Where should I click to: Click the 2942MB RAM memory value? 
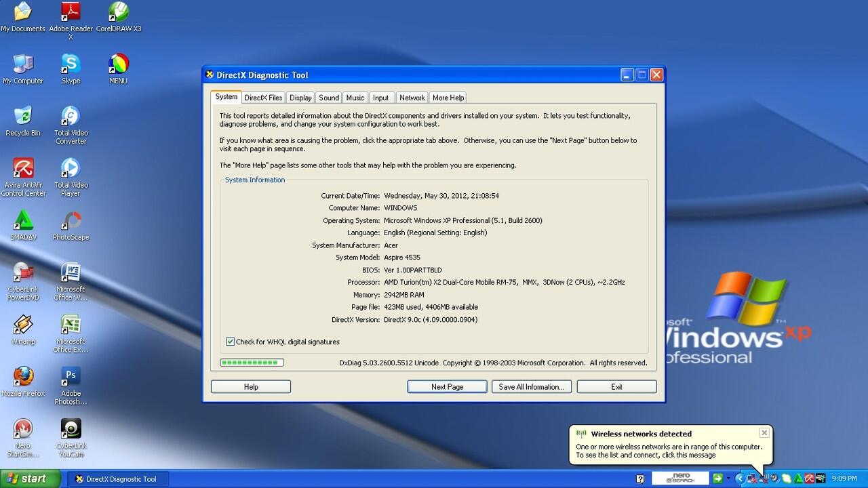(x=404, y=295)
